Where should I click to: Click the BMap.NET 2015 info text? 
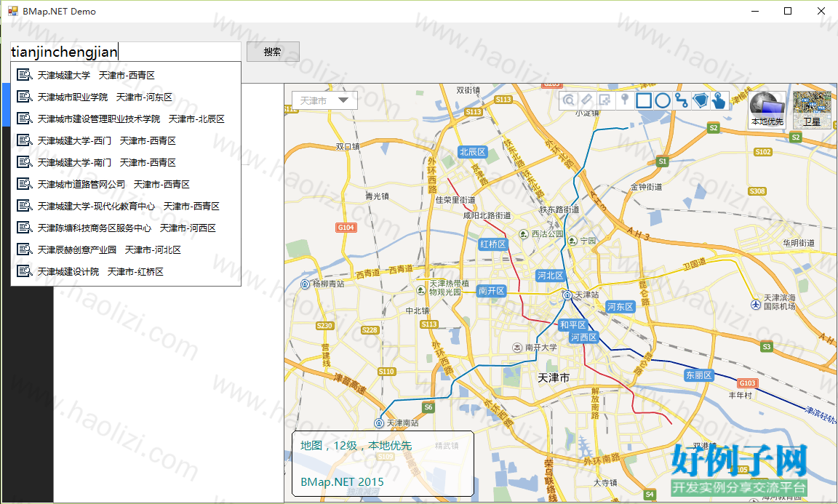coord(342,481)
